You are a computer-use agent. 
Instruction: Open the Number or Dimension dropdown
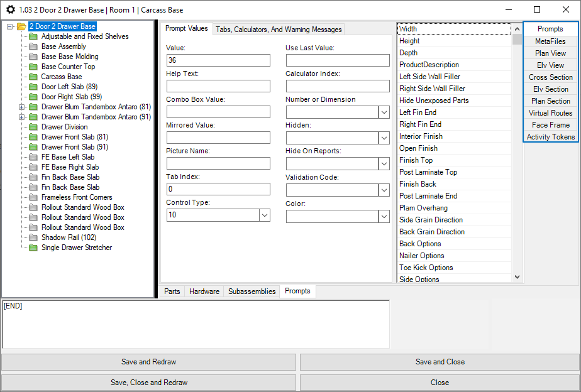[384, 112]
